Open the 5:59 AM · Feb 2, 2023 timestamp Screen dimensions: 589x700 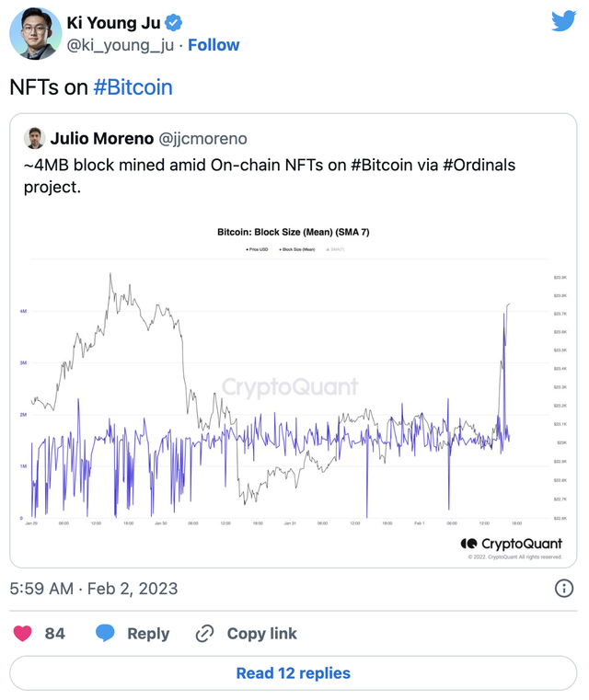pos(94,588)
